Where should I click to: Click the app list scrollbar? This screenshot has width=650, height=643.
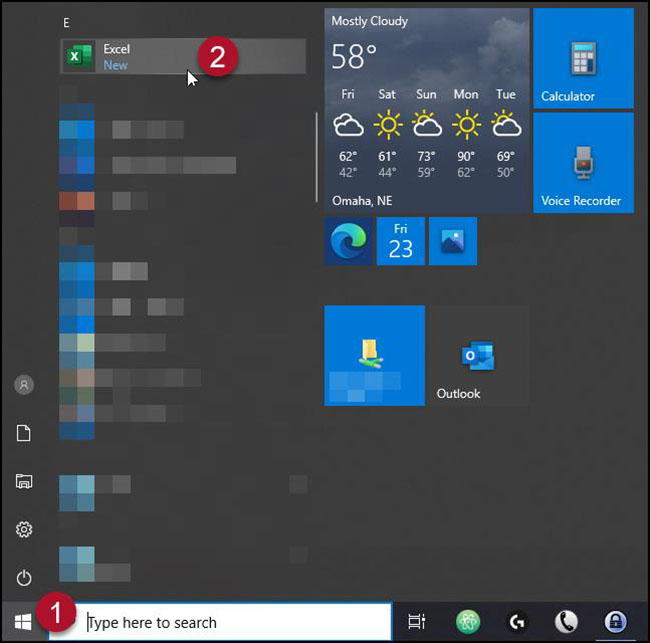[x=317, y=158]
